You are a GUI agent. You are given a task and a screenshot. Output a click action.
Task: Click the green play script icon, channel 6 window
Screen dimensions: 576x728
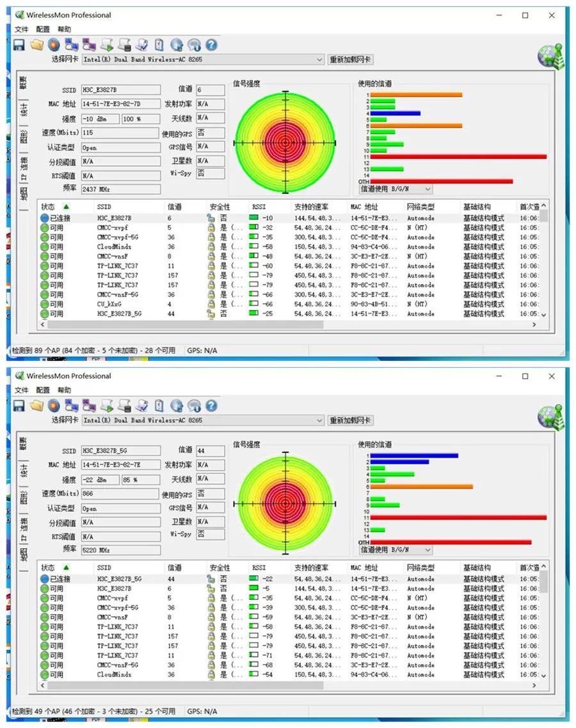(106, 45)
